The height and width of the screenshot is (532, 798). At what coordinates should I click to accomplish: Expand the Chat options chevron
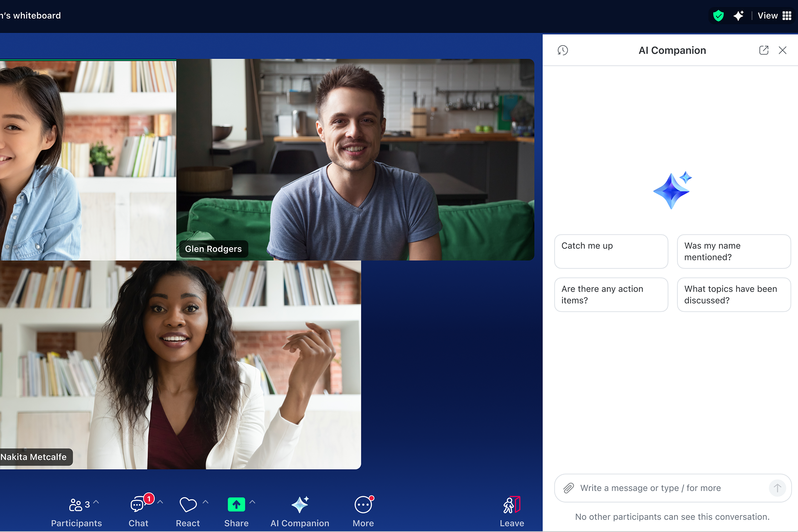tap(161, 502)
